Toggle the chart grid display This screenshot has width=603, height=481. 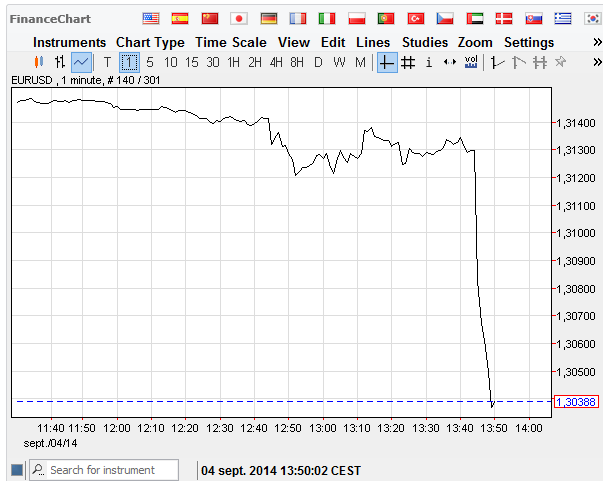click(x=408, y=62)
